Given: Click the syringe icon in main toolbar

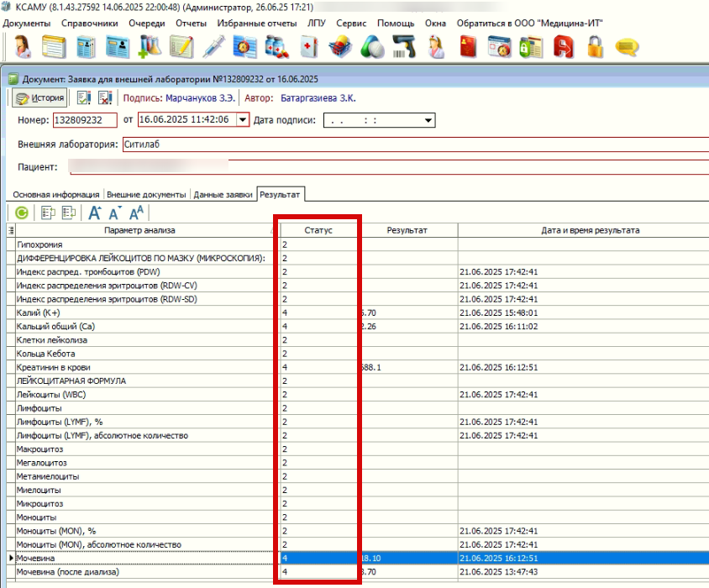Looking at the screenshot, I should (213, 46).
